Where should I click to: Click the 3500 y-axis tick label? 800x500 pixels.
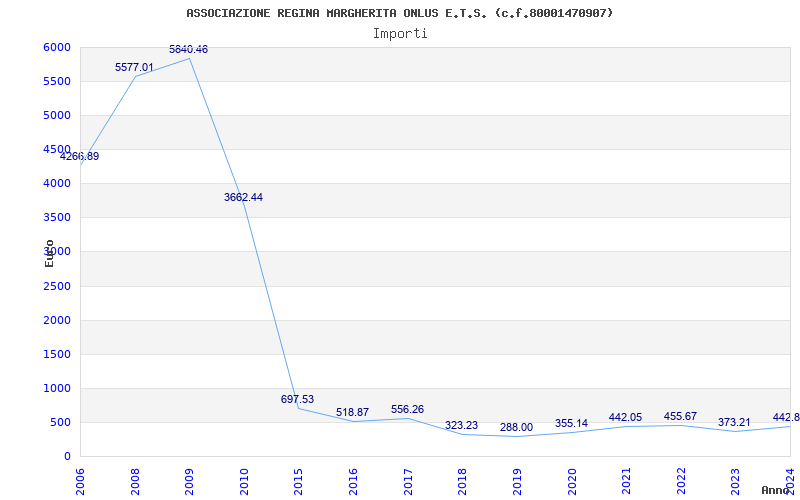[x=57, y=217]
